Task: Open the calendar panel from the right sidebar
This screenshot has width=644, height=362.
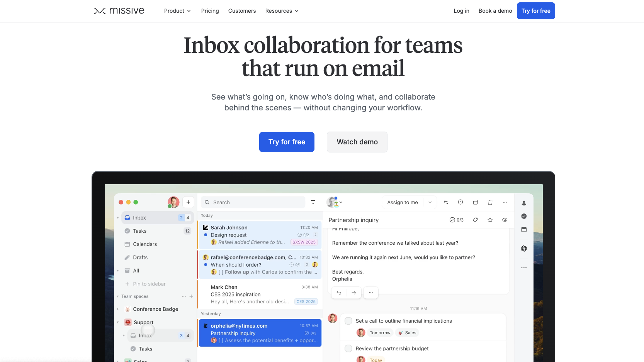Action: coord(524,229)
